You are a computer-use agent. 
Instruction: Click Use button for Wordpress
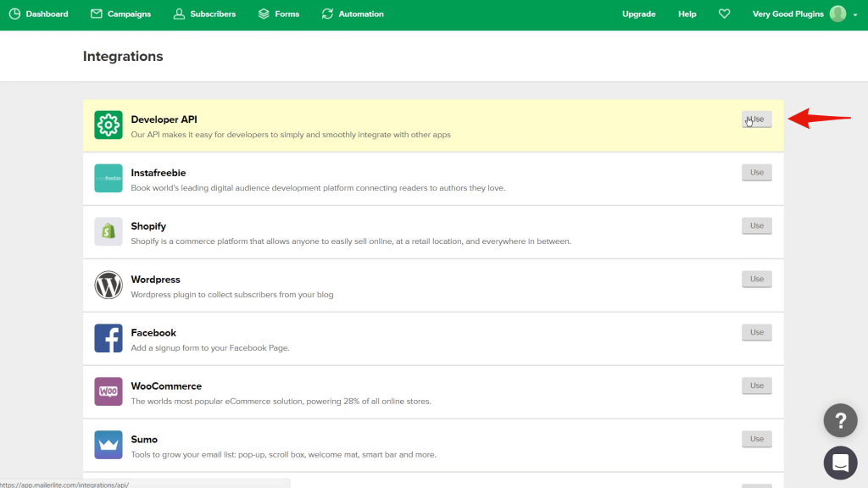point(757,279)
